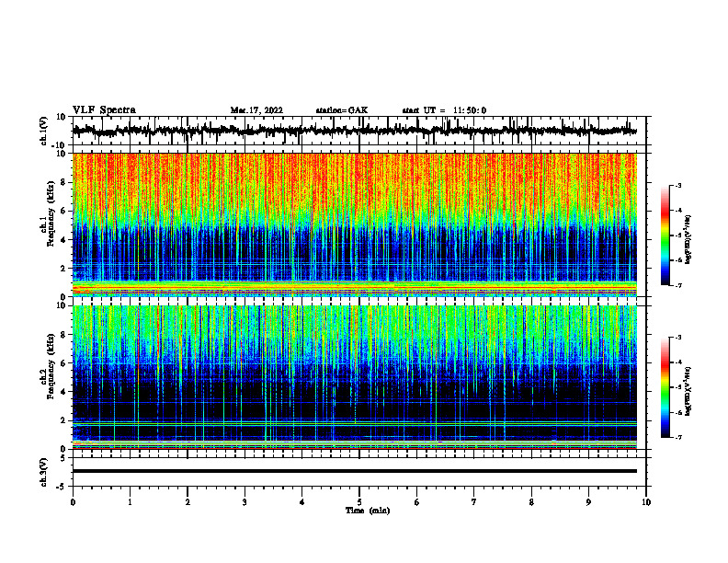Click the "station=GAK" header label
The width and height of the screenshot is (728, 563).
pyautogui.click(x=342, y=110)
